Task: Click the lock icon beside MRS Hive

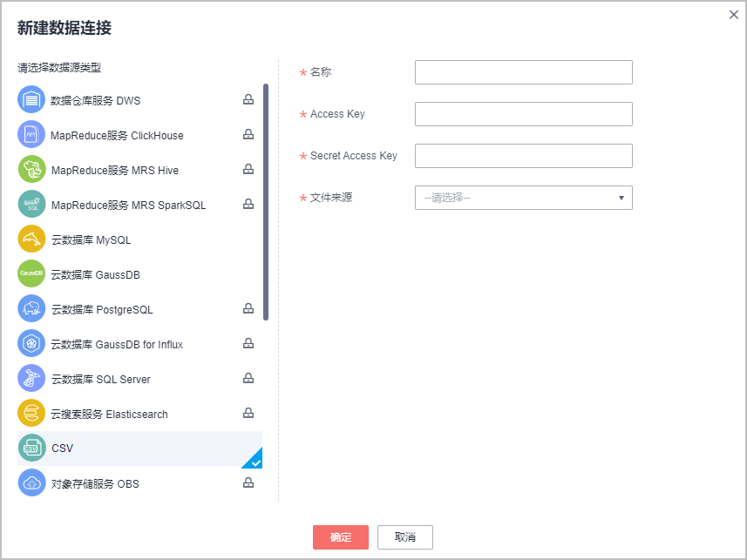Action: [x=248, y=169]
